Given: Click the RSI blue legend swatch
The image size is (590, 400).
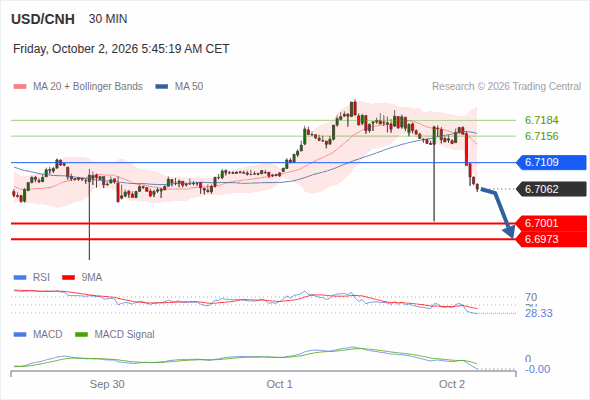Looking at the screenshot, I should pos(20,278).
